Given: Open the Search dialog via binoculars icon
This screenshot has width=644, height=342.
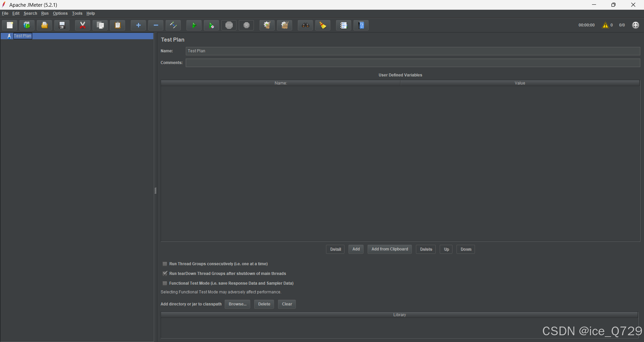Looking at the screenshot, I should [x=305, y=25].
